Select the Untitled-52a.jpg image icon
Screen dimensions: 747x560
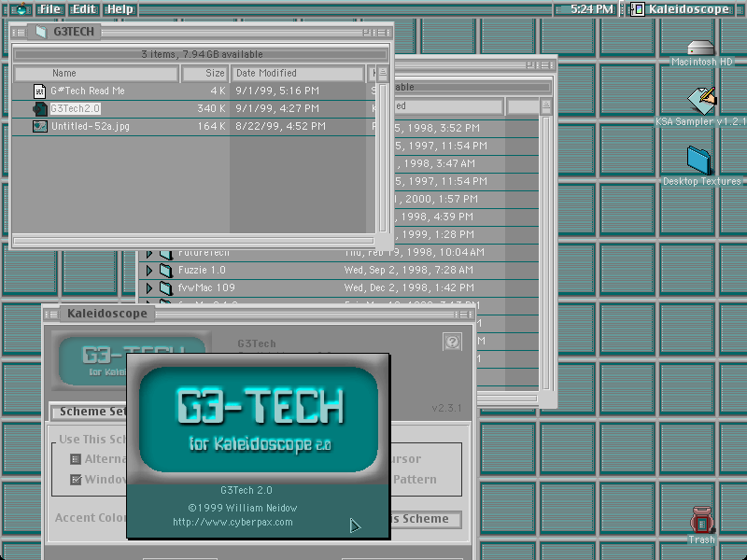(39, 126)
